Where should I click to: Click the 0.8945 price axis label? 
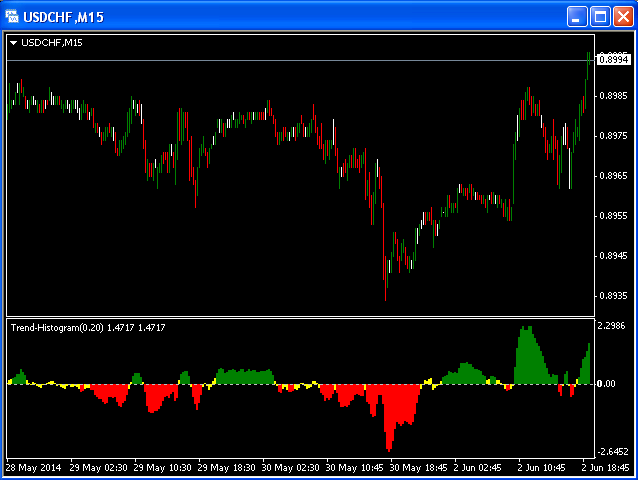point(613,256)
